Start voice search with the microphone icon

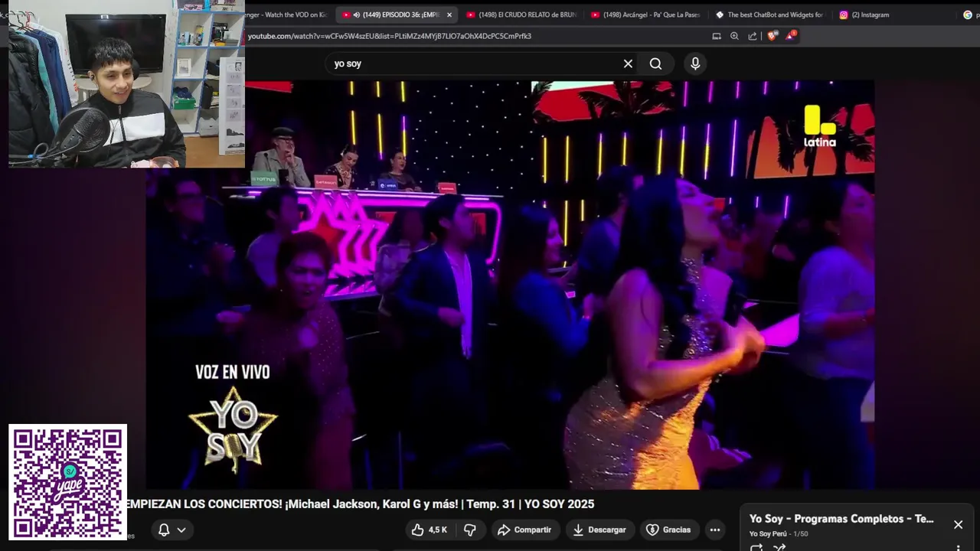coord(695,64)
